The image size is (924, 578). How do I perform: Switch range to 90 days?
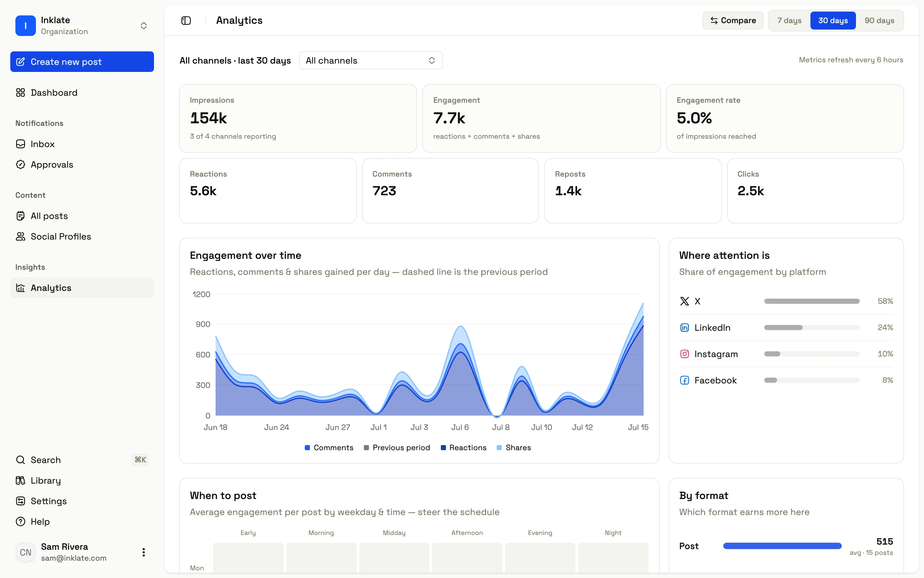point(879,21)
